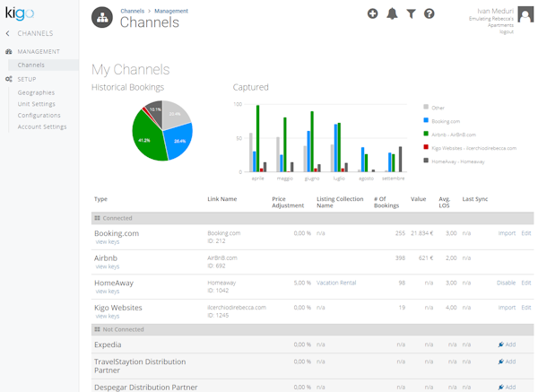Image resolution: width=538 pixels, height=392 pixels.
Task: Click the logout link under user name
Action: (507, 31)
